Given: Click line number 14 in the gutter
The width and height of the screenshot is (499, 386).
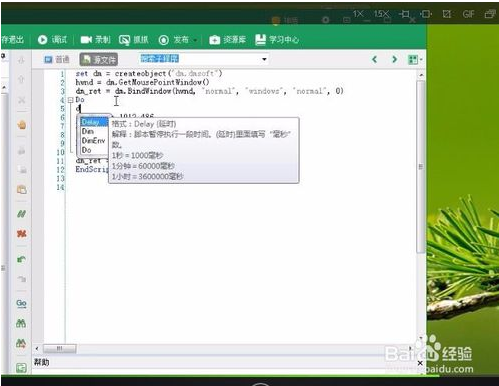Looking at the screenshot, I should click(60, 187).
